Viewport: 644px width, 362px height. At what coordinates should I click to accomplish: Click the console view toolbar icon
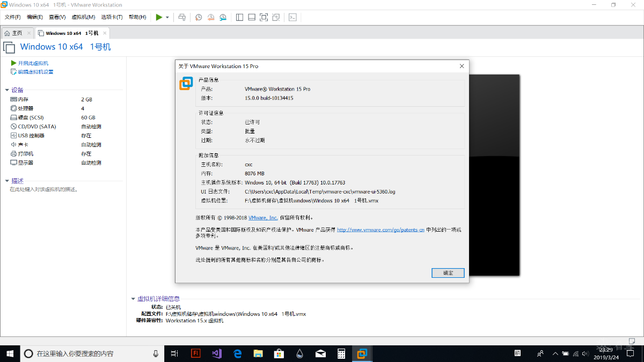click(x=292, y=17)
